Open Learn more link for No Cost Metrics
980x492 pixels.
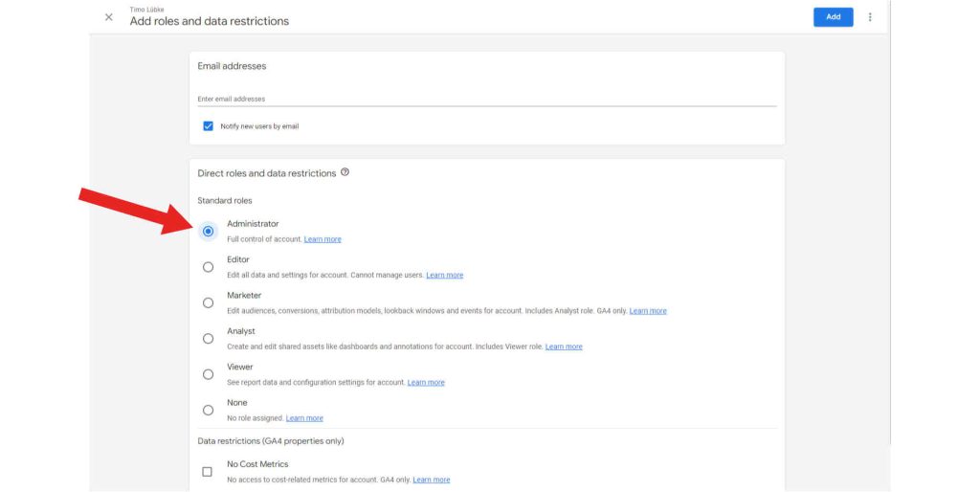coord(431,480)
